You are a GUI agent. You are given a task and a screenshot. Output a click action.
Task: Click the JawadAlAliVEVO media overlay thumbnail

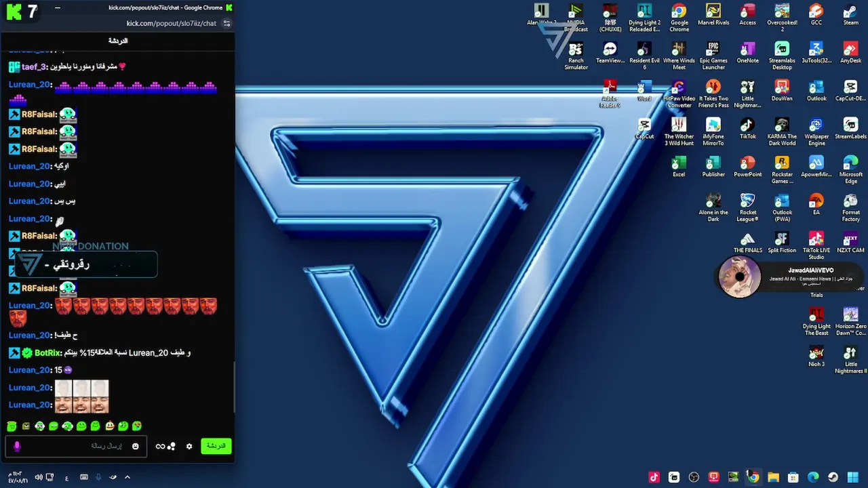[x=739, y=277]
